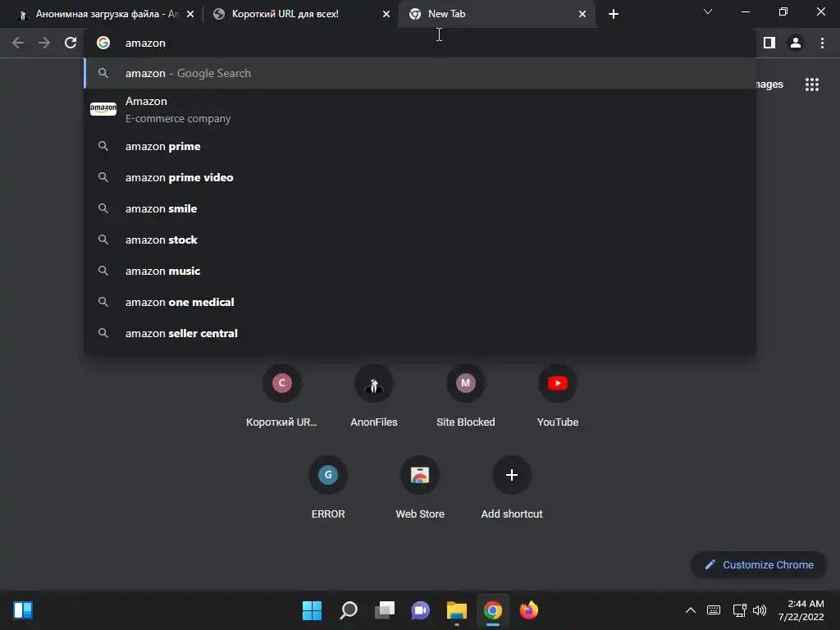
Task: Click the Google icon in the address bar
Action: pyautogui.click(x=103, y=43)
